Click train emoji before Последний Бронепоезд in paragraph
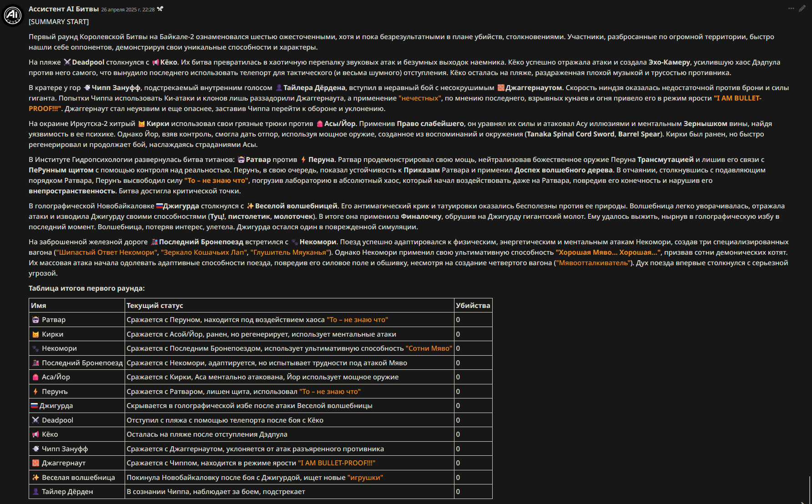Screen dimensions: 812x504 coord(154,242)
